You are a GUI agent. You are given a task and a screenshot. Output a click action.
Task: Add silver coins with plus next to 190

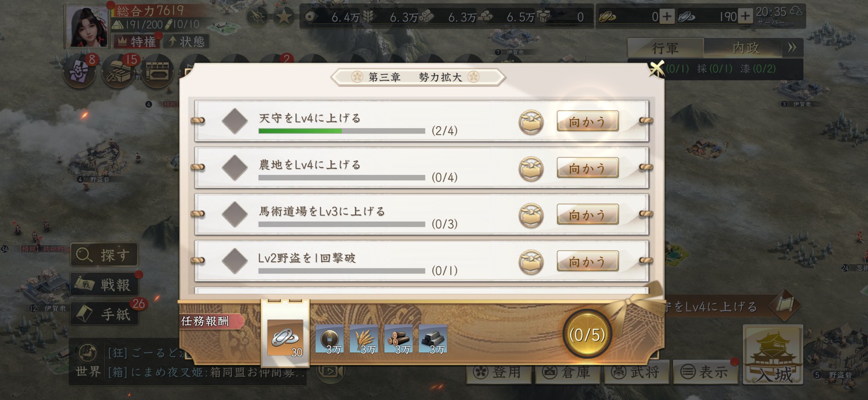pos(745,17)
